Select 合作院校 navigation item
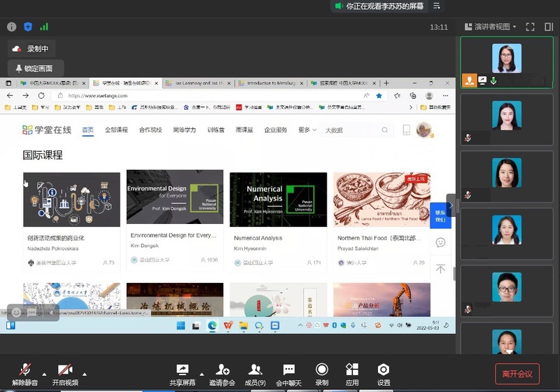The image size is (560, 392). [x=150, y=130]
